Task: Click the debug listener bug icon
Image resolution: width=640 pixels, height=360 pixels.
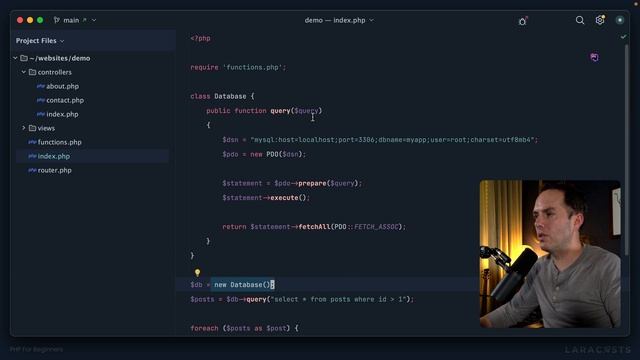Action: (522, 21)
